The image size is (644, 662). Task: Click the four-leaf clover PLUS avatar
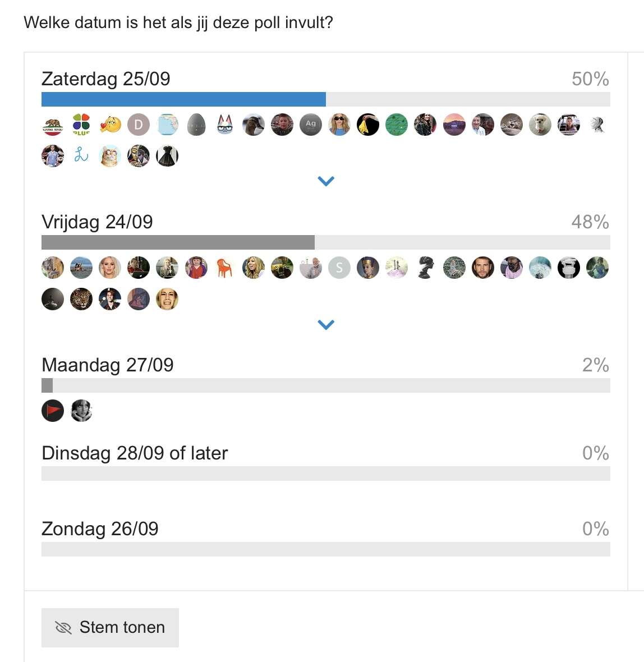pos(81,125)
